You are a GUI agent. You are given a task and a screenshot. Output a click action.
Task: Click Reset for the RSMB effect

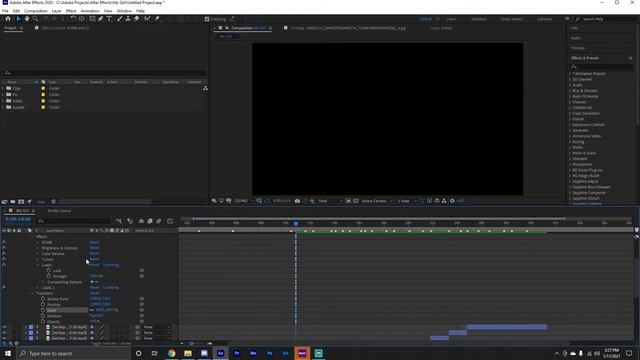click(x=94, y=242)
